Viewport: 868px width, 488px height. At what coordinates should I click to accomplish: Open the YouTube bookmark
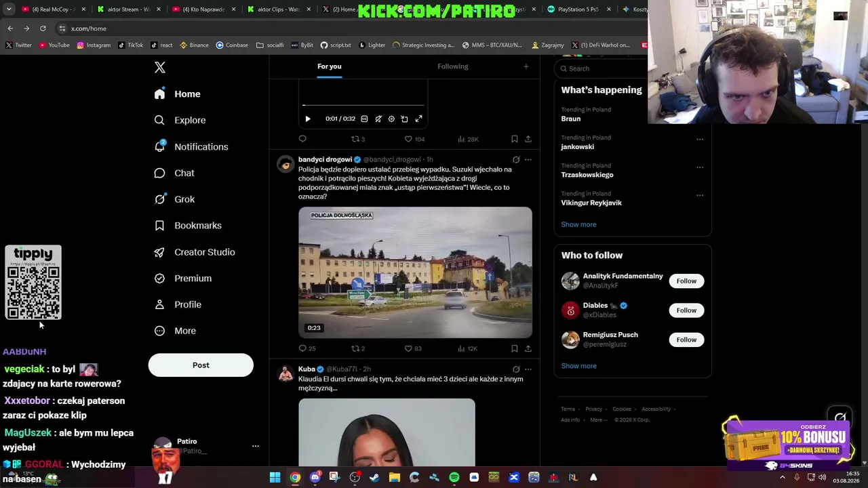point(54,45)
